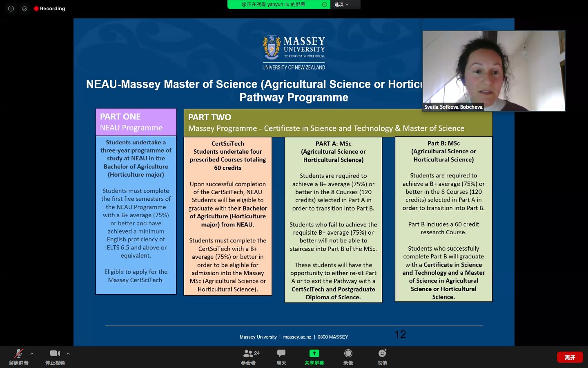Image resolution: width=588 pixels, height=368 pixels.
Task: Click 'Part B includes a 60 credit' text
Action: pyautogui.click(x=443, y=224)
